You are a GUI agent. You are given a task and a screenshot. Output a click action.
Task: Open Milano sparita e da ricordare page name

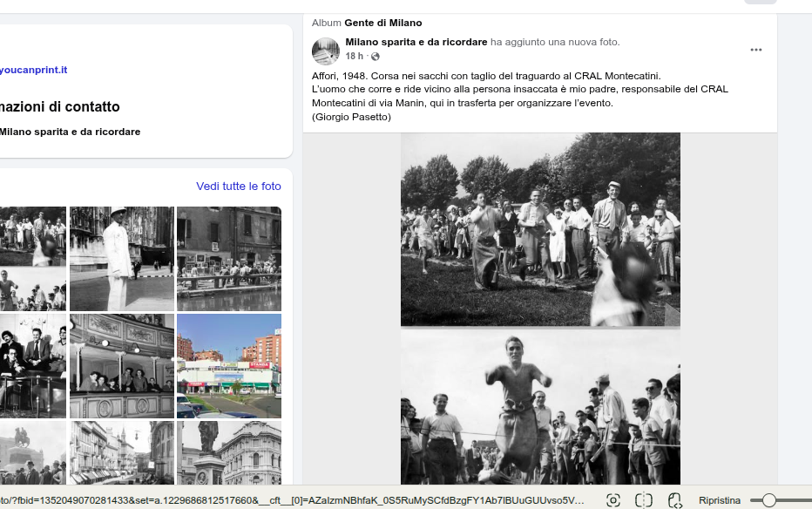click(416, 42)
